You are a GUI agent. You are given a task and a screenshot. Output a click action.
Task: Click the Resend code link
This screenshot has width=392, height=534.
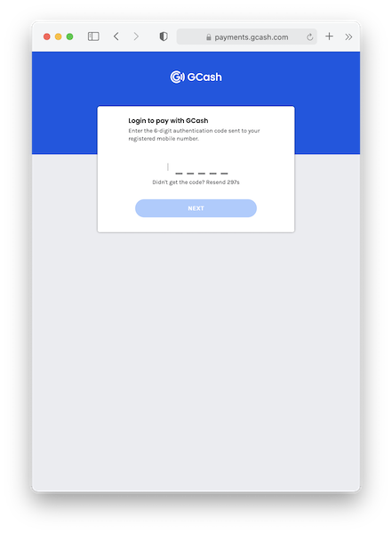(216, 182)
